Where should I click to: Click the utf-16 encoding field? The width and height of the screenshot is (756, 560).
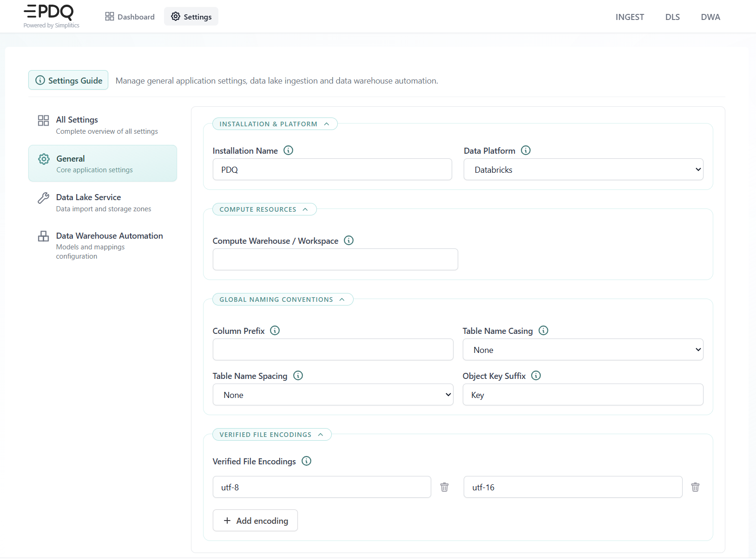573,487
